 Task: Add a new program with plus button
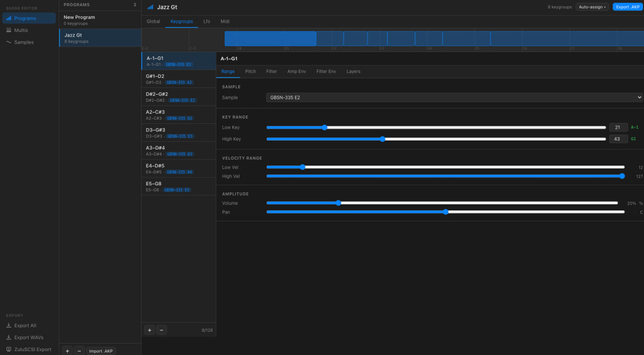(x=67, y=351)
